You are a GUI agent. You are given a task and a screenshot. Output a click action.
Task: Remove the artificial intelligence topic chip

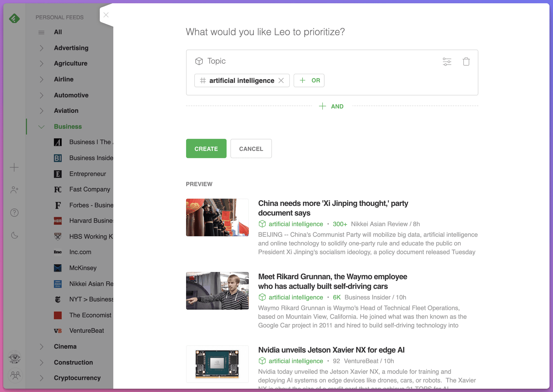[281, 80]
